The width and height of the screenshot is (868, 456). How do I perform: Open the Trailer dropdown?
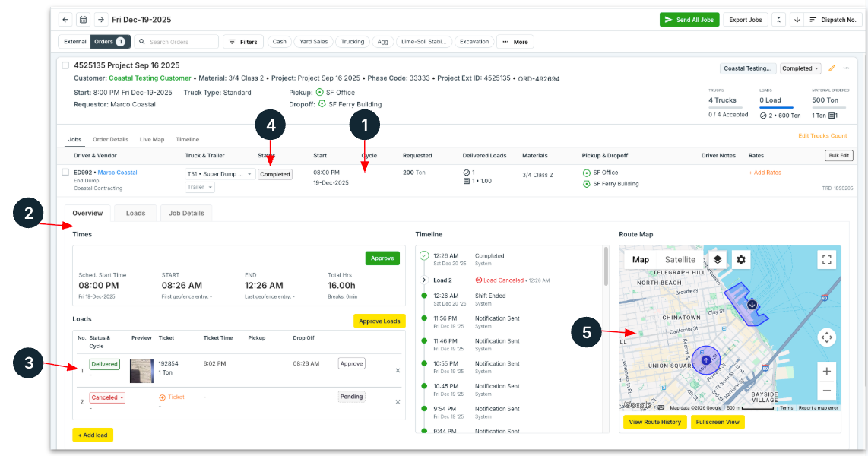click(x=200, y=187)
